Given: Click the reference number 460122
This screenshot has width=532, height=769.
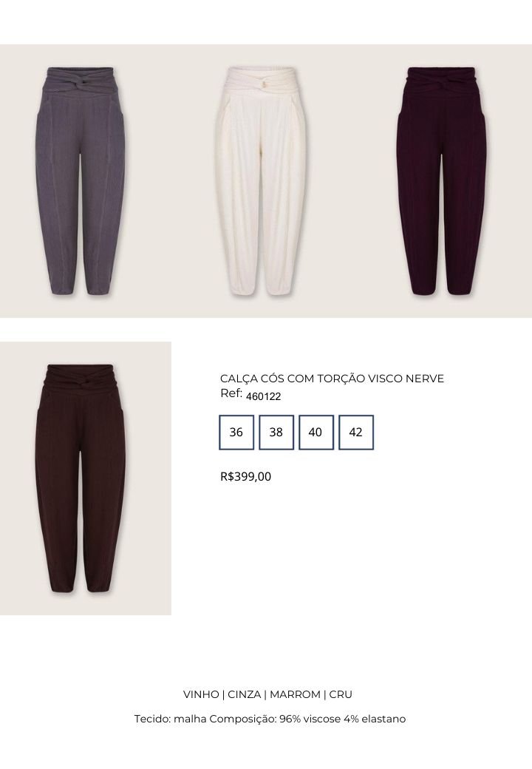Looking at the screenshot, I should click(264, 396).
